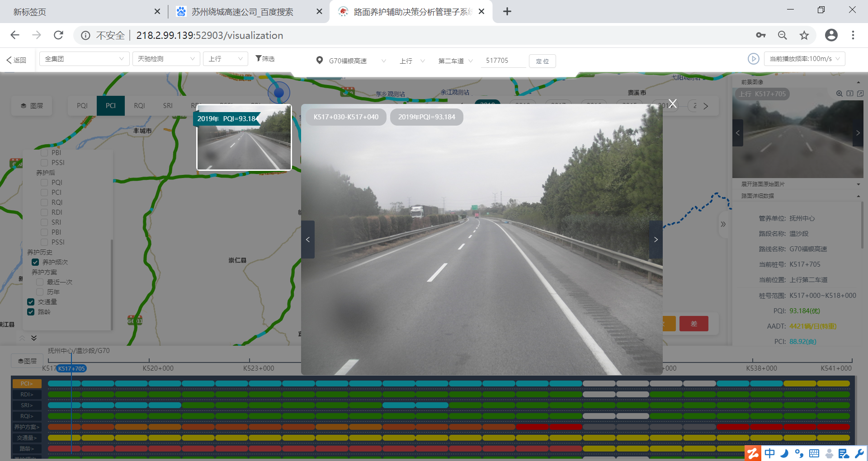Switch to the RQI indicator tab

pos(139,106)
